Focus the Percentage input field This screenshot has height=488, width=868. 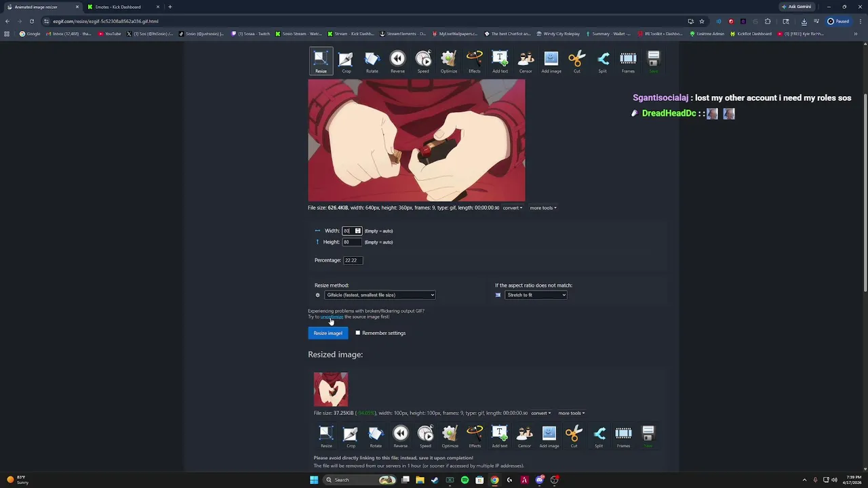353,260
